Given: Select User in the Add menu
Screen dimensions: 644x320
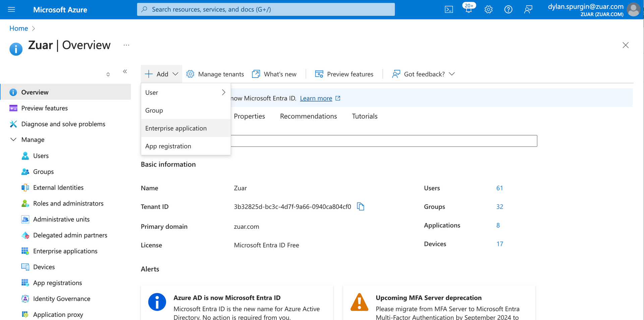Looking at the screenshot, I should click(x=186, y=92).
